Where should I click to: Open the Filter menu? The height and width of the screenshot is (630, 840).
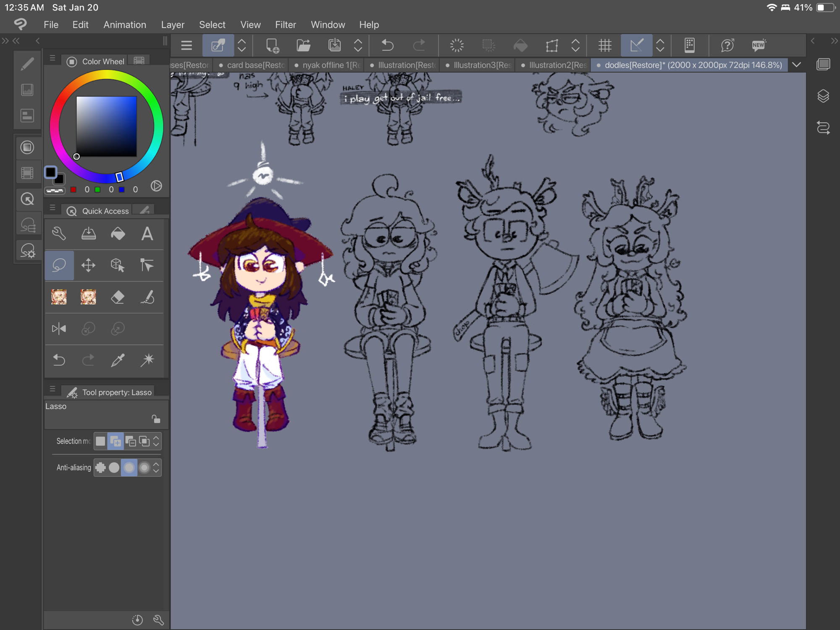(286, 25)
